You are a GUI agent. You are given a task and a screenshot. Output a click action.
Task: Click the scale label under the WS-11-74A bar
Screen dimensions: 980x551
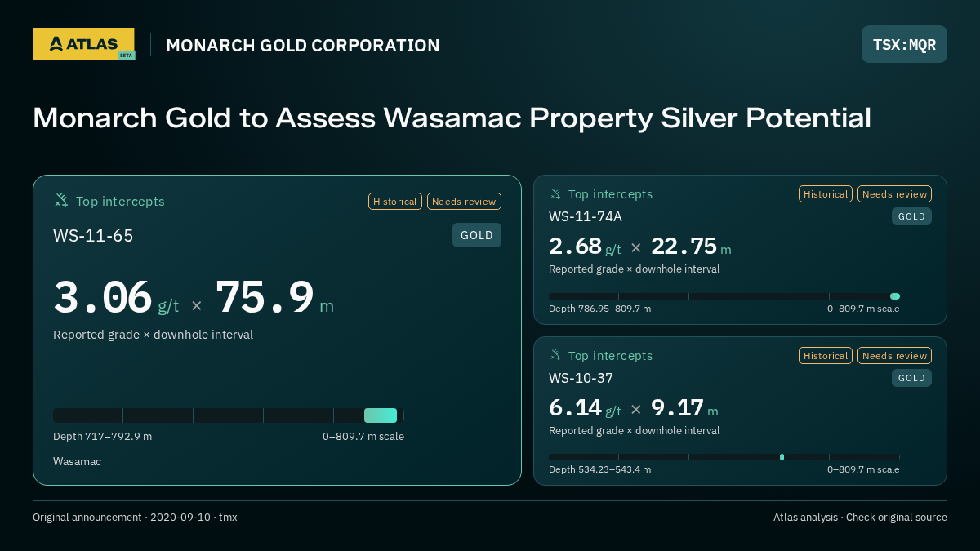(863, 309)
